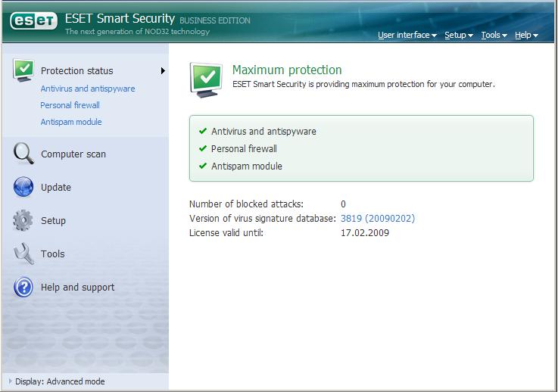
Task: Open the Tools menu in top bar
Action: [494, 35]
